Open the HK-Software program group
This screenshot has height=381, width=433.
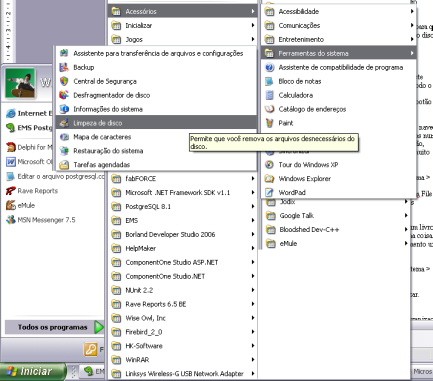[183, 346]
